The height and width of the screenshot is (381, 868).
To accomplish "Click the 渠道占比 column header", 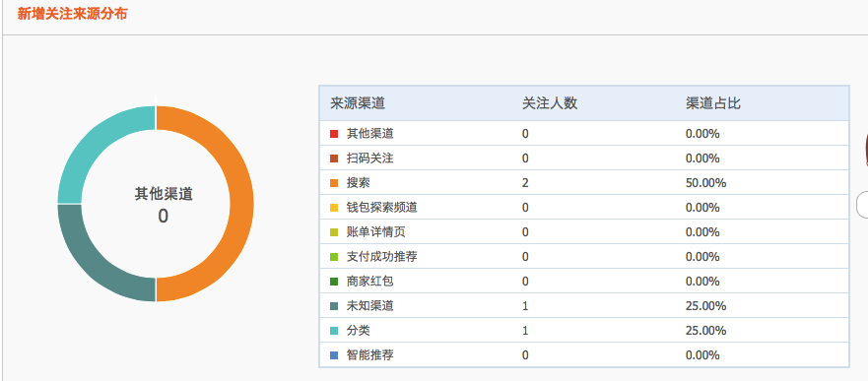I will [713, 103].
